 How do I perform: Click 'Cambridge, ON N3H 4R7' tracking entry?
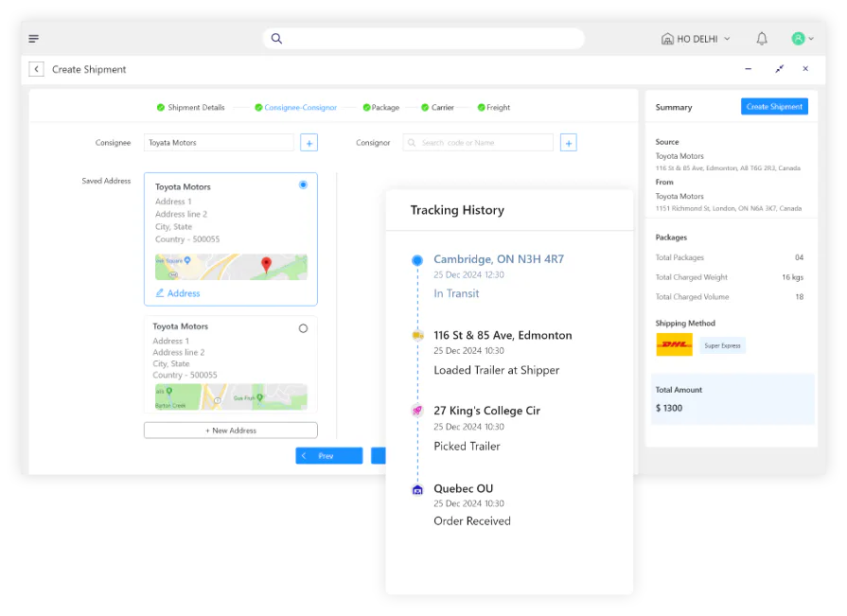click(x=499, y=259)
